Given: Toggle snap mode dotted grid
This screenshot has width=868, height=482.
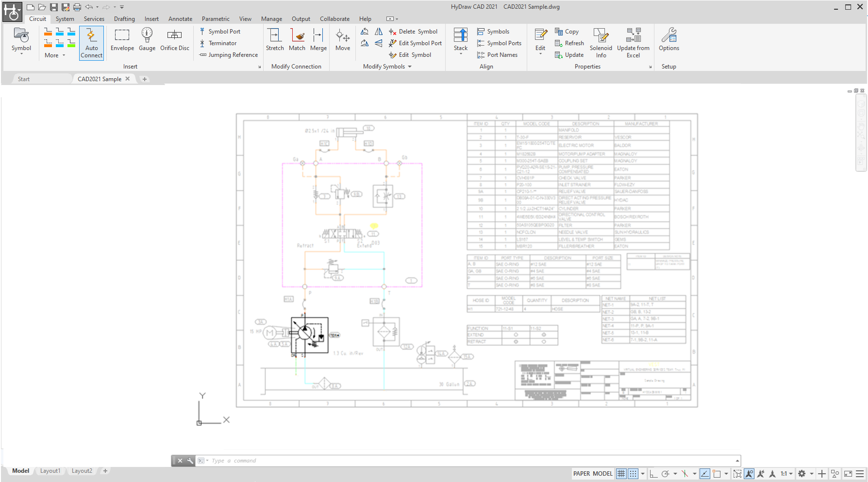Looking at the screenshot, I should pyautogui.click(x=633, y=474).
